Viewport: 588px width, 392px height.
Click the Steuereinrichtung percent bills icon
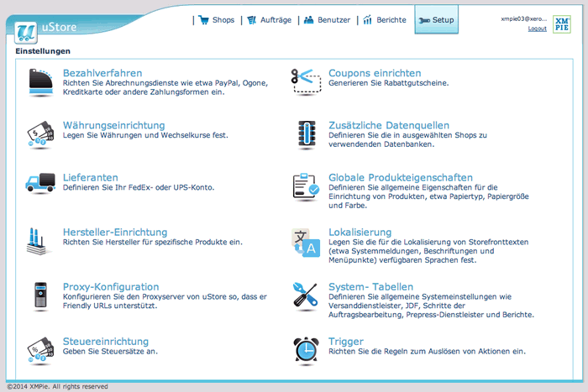pos(40,351)
